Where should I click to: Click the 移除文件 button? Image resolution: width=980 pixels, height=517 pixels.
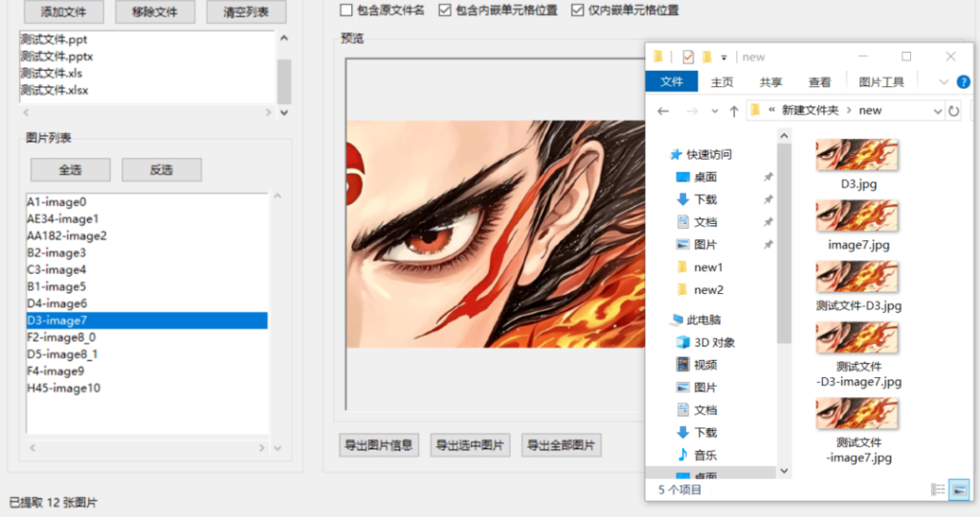[155, 11]
